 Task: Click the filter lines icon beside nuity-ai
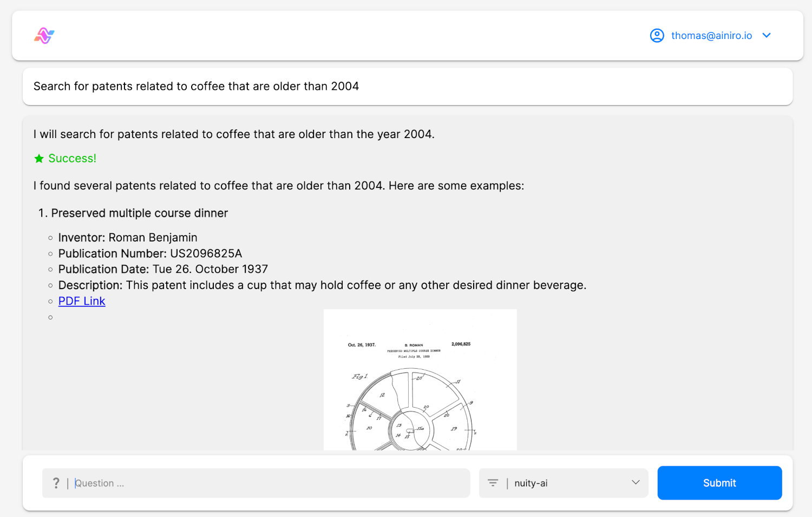[x=493, y=483]
